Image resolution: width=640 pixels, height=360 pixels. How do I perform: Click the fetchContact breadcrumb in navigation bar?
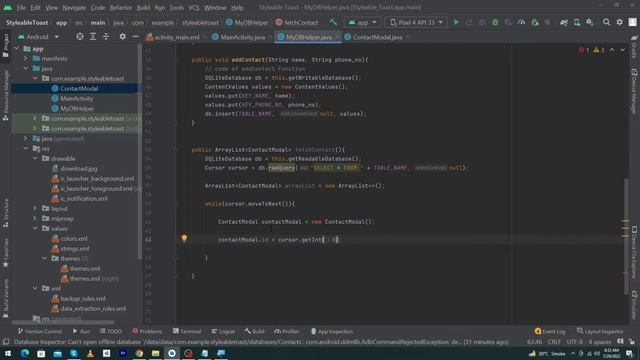pos(297,22)
